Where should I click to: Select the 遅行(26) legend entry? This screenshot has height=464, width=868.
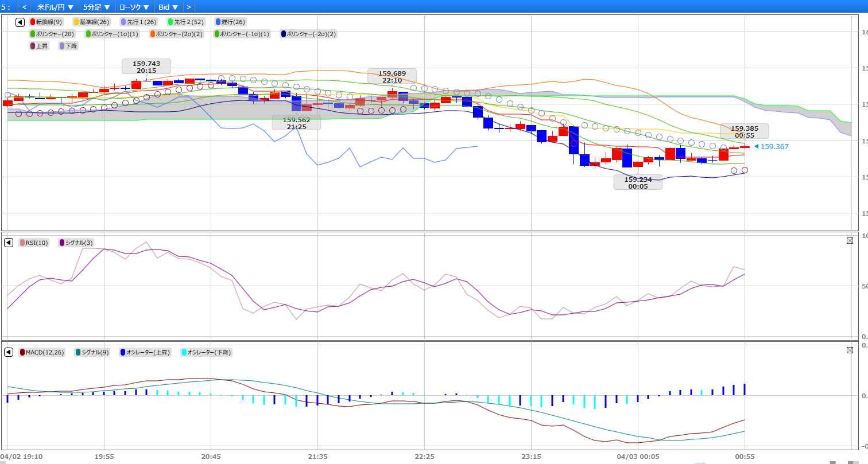click(x=230, y=22)
